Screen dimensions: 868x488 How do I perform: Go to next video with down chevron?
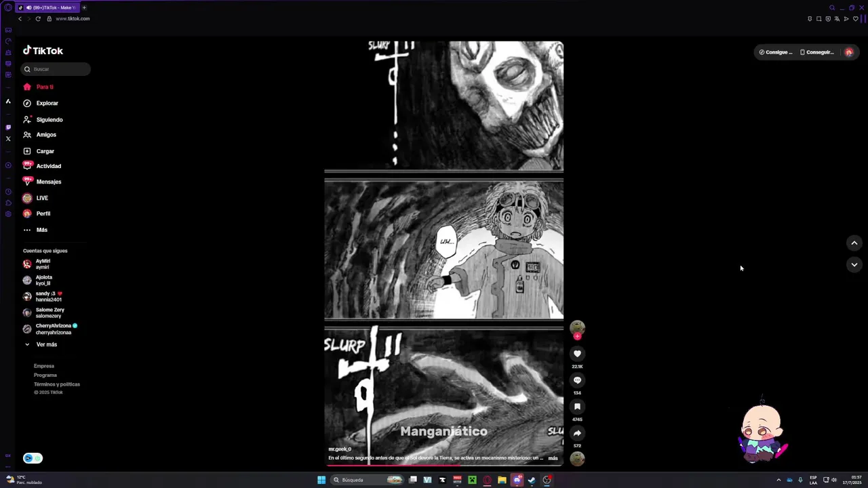(x=854, y=265)
